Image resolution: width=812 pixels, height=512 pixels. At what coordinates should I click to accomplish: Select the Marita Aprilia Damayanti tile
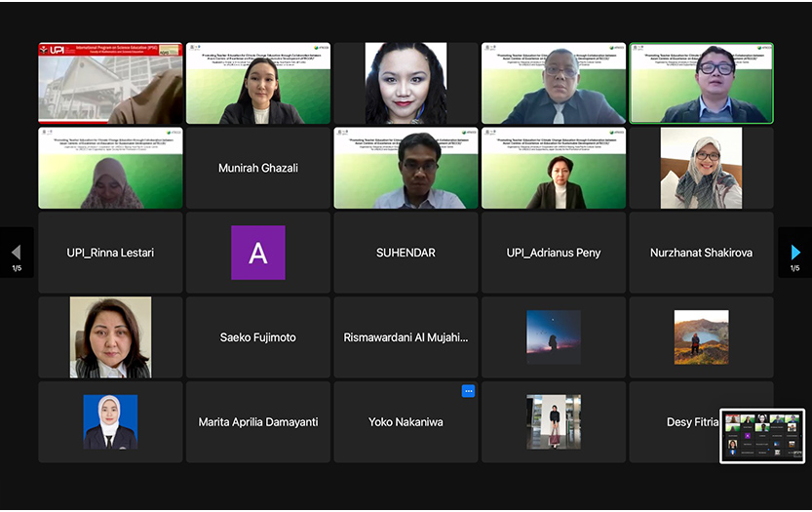[258, 422]
